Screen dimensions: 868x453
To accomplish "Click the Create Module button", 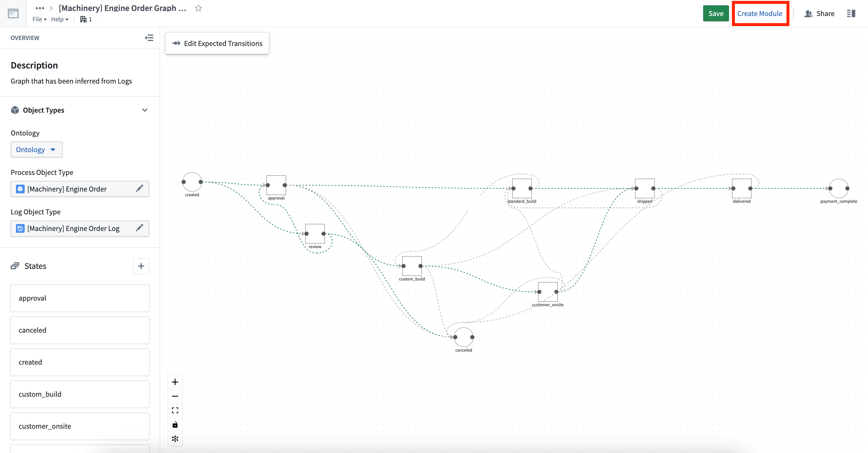I will pos(760,13).
